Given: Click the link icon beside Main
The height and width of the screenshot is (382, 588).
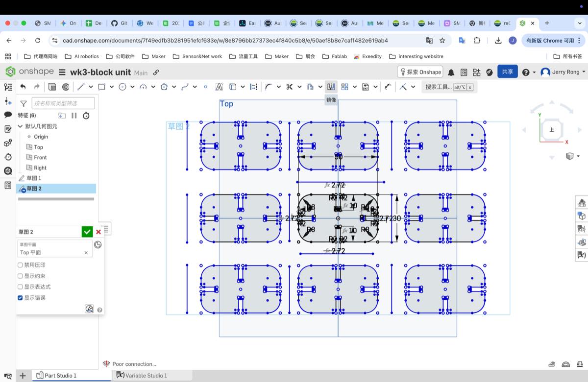Looking at the screenshot, I should point(156,72).
